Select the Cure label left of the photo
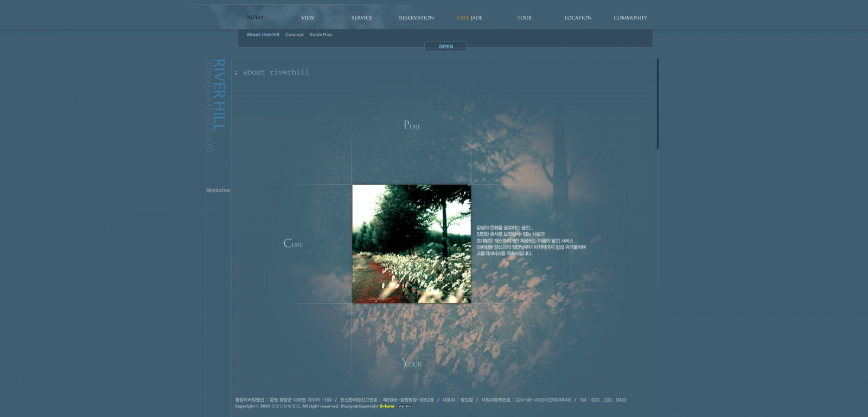The height and width of the screenshot is (417, 868). point(293,244)
